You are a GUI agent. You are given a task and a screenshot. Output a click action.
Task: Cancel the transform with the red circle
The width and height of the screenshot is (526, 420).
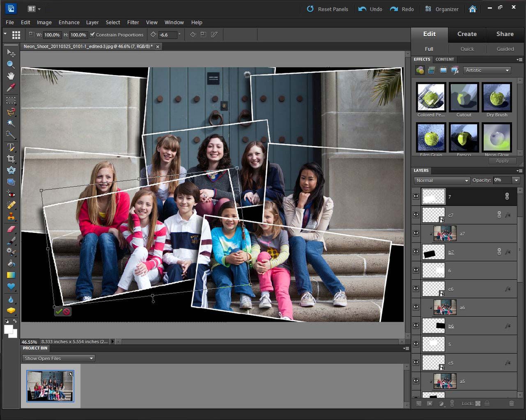[67, 312]
